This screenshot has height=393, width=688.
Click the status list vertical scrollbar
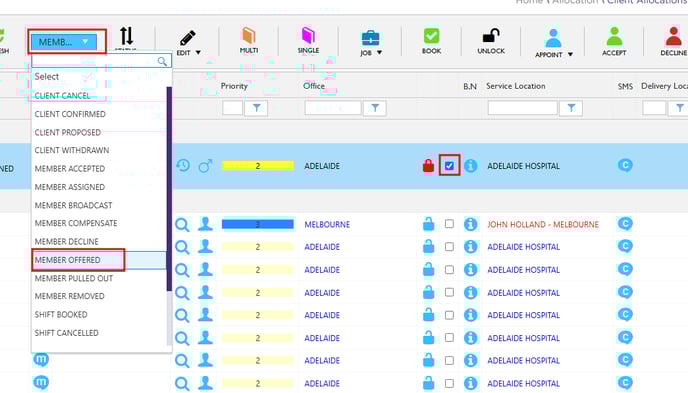coord(169,189)
